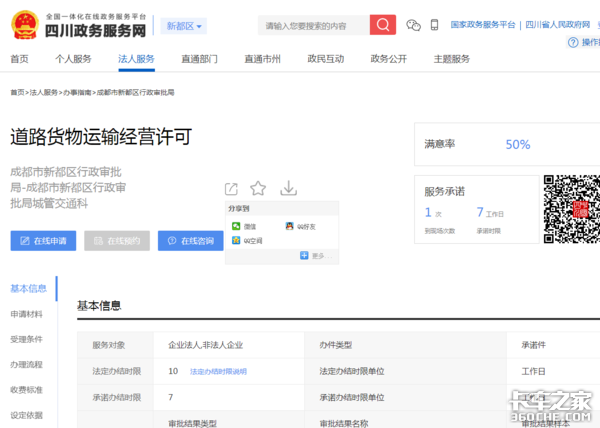Click the 在线申请 button
600x428 pixels.
43,241
